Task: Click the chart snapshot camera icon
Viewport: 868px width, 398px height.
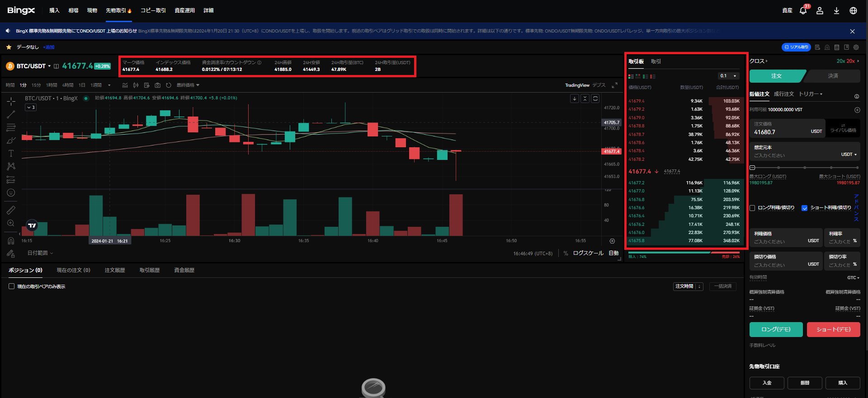Action: [x=157, y=85]
